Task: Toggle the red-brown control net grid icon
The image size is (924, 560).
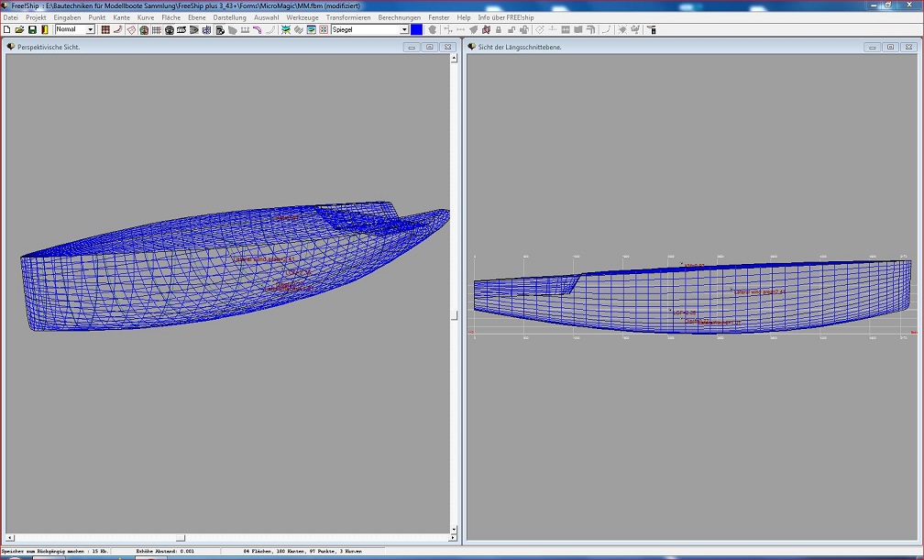Action: (x=105, y=30)
